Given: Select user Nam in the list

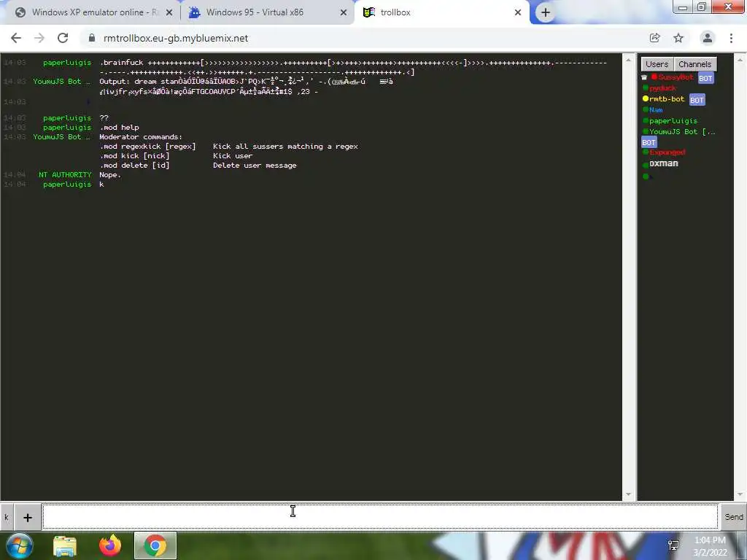Looking at the screenshot, I should click(x=656, y=110).
